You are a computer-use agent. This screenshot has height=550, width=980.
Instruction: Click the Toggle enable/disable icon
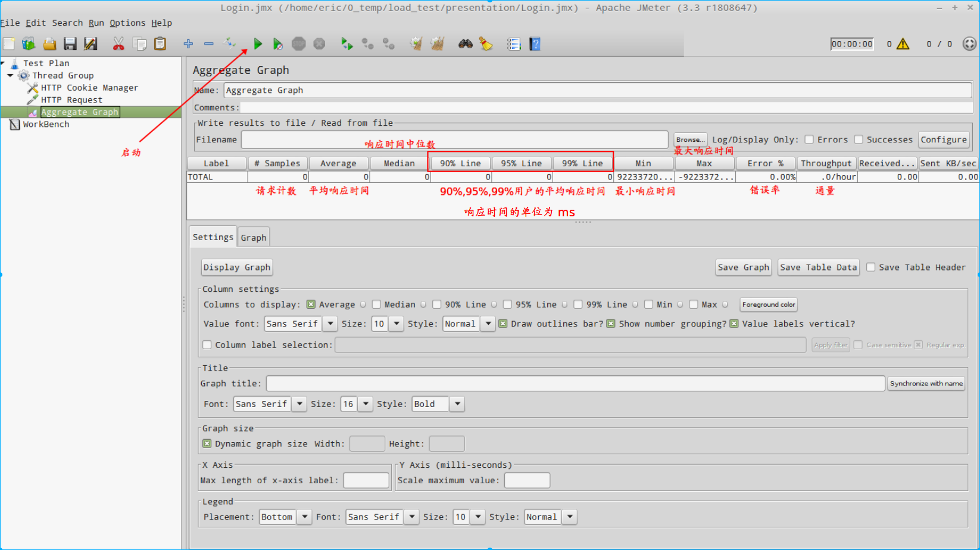tap(229, 43)
